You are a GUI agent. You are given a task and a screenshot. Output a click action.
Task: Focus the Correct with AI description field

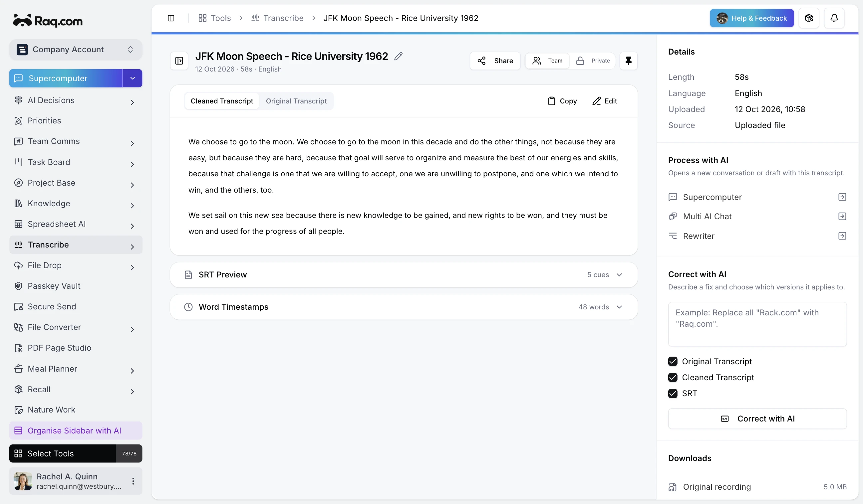(757, 324)
